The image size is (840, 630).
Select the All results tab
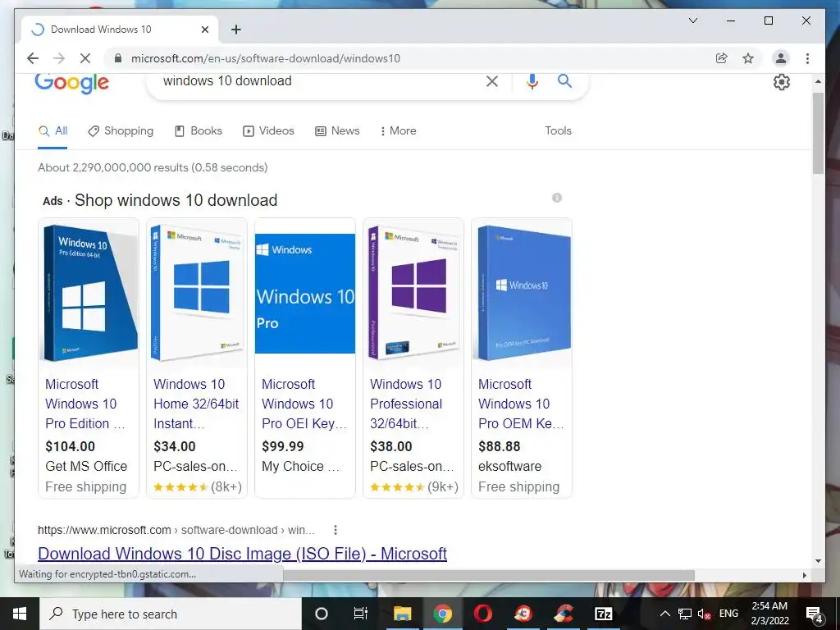click(53, 130)
